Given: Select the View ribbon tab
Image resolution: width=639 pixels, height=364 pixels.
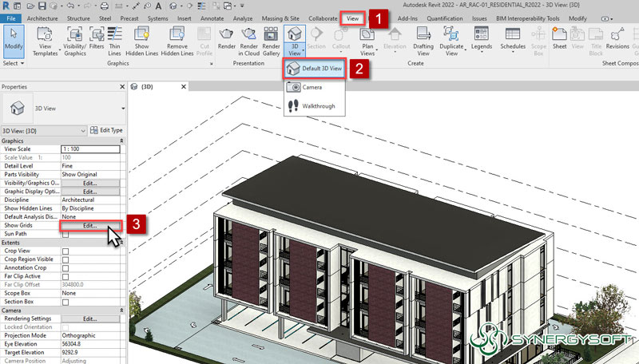Looking at the screenshot, I should pyautogui.click(x=352, y=18).
